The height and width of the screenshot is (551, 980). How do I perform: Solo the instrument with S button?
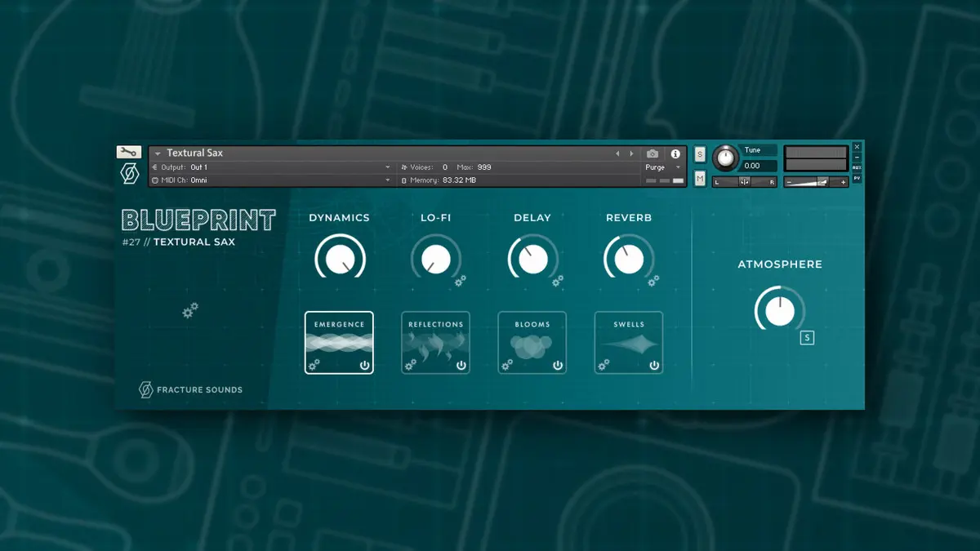[700, 154]
